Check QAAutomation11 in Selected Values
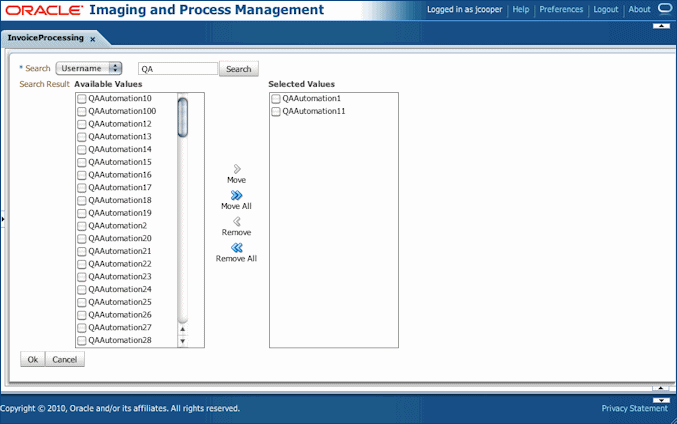Viewport: 677px width, 424px height. tap(276, 111)
